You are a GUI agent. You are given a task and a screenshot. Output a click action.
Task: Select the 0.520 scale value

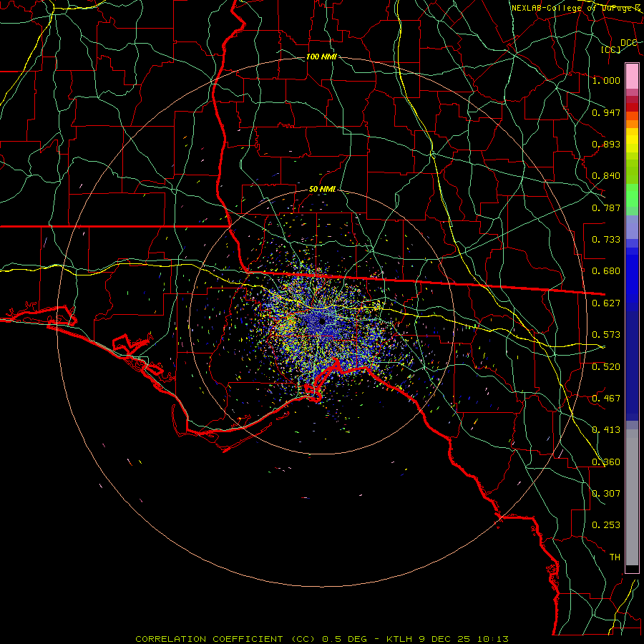click(x=606, y=367)
